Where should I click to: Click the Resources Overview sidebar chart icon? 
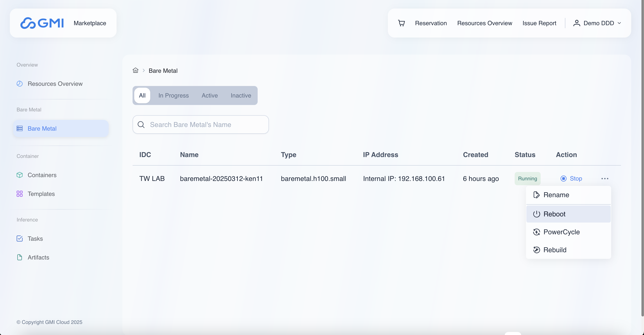(20, 84)
